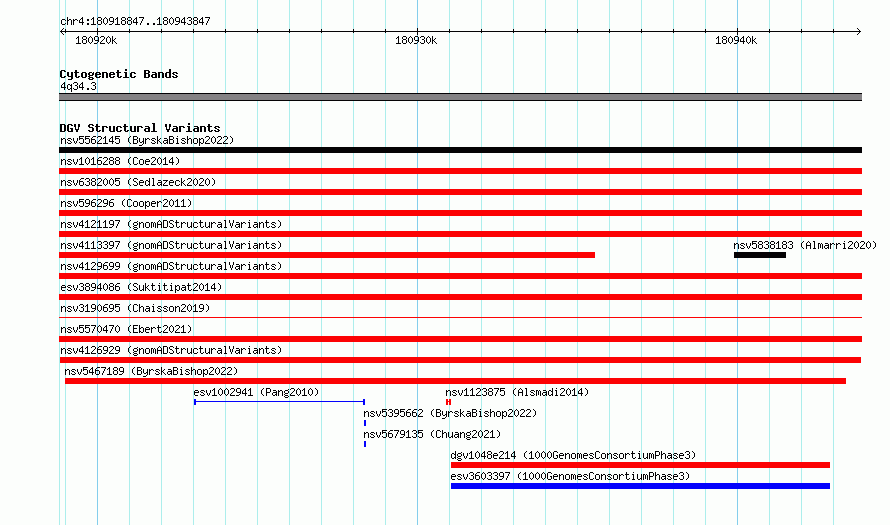
Task: Open dgv1048e214 (1000GenomesConsortiumPhase3) label
Action: (x=573, y=455)
